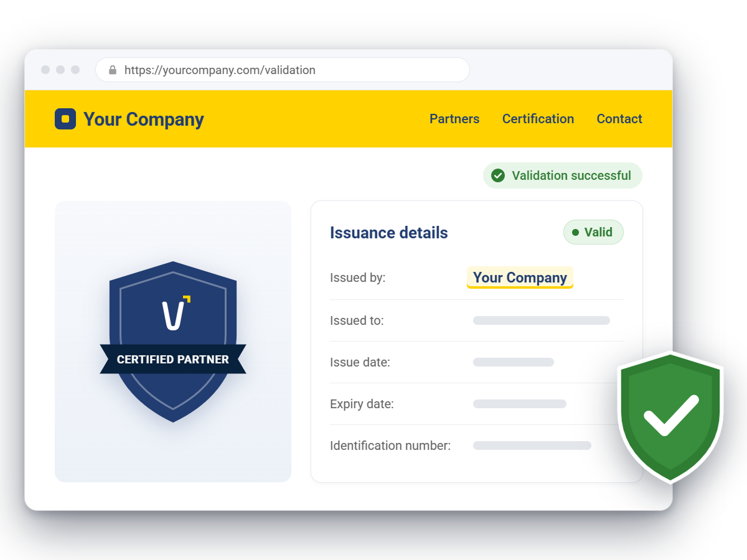Click the Identification number: label
The height and width of the screenshot is (560, 747).
(390, 446)
